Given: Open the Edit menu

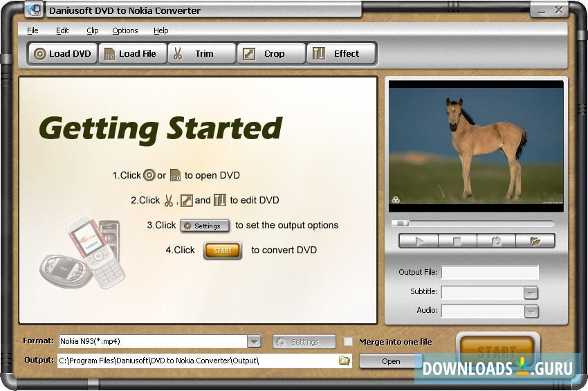Looking at the screenshot, I should point(62,30).
